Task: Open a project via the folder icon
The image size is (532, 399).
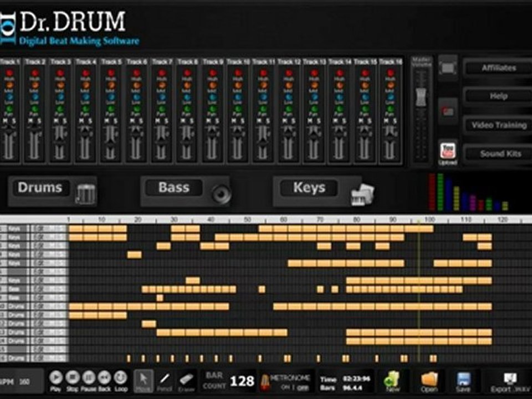Action: pos(429,380)
